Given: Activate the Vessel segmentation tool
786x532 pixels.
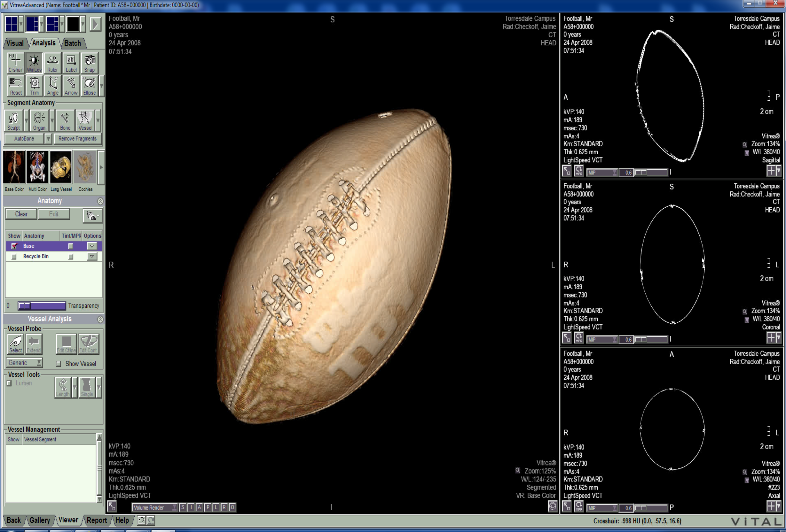Looking at the screenshot, I should [85, 121].
